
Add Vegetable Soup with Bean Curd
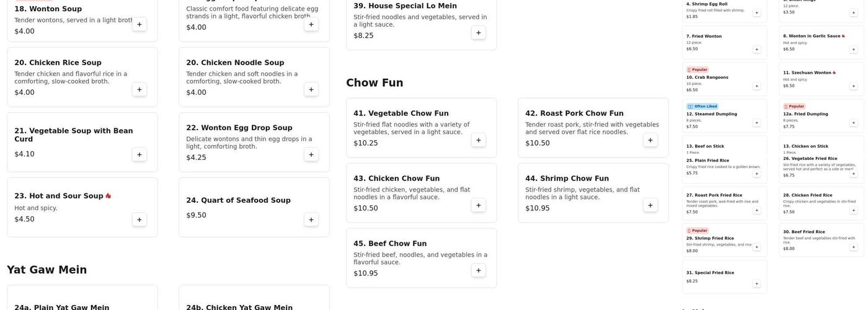coord(139,154)
